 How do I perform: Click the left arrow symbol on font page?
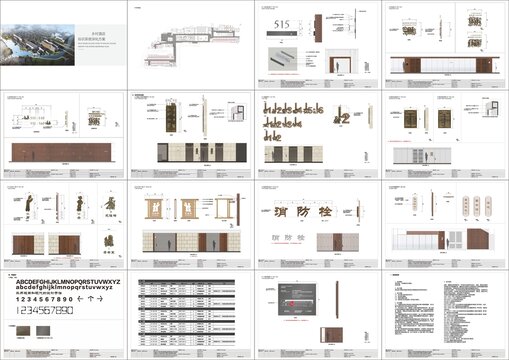coord(80,299)
